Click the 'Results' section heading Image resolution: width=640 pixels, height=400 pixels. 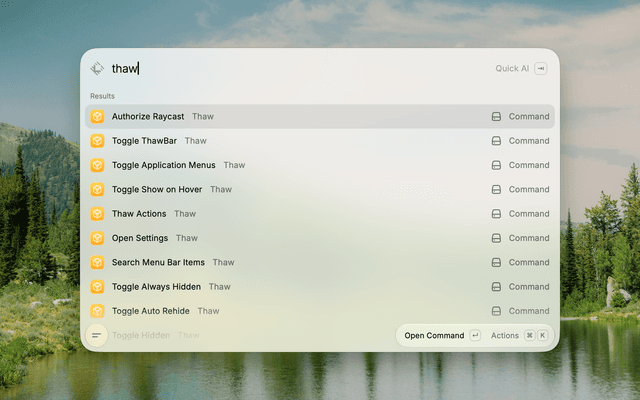102,96
